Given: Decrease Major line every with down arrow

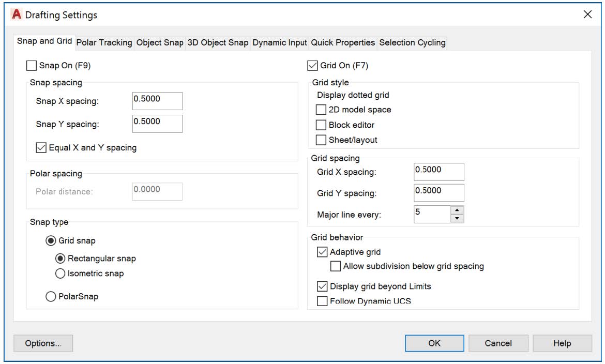Looking at the screenshot, I should (x=457, y=218).
